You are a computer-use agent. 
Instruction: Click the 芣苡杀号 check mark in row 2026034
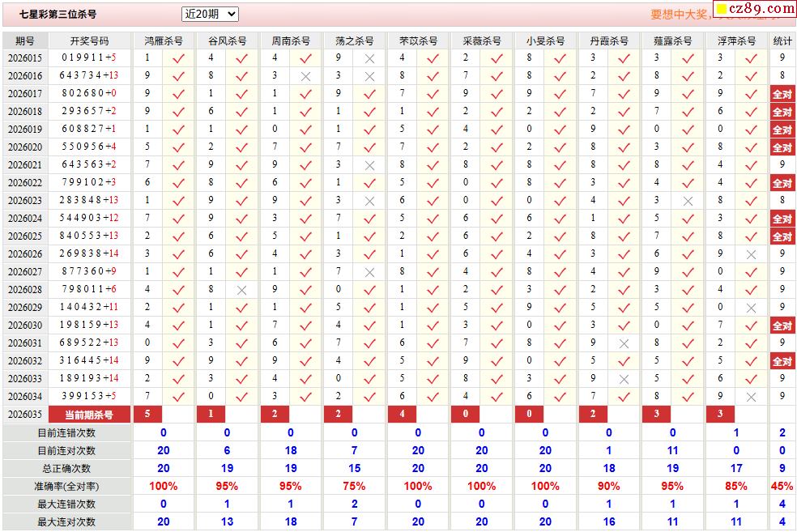(x=433, y=397)
